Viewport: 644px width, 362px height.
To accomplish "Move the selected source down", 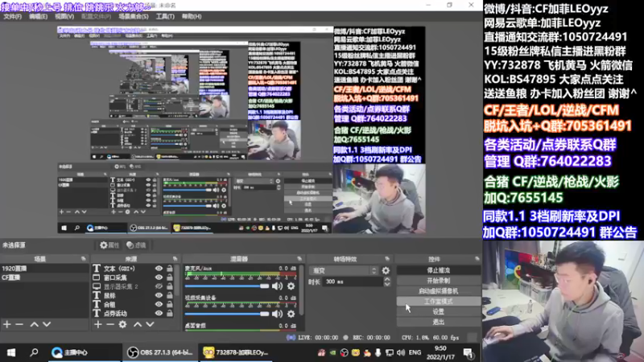I will [x=150, y=324].
